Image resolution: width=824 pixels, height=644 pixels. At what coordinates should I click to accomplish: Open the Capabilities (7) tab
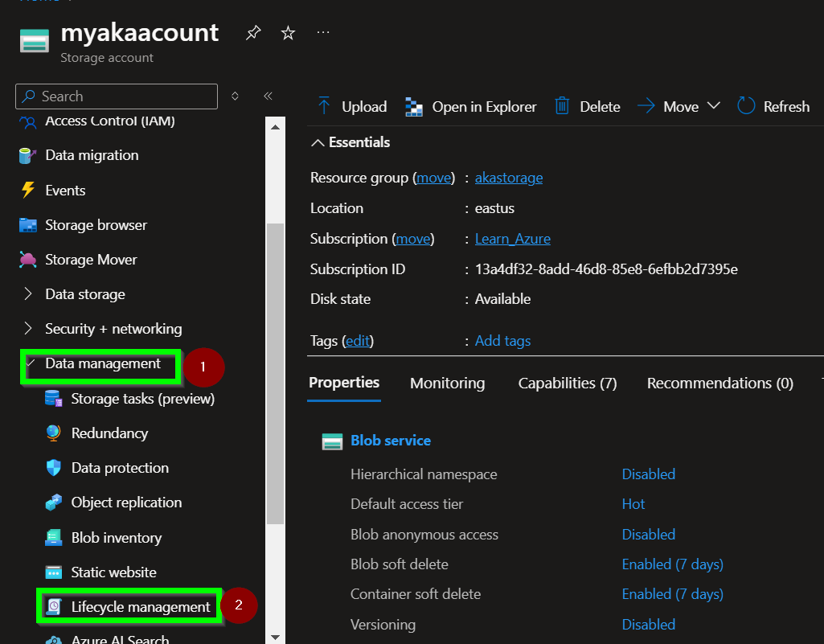567,384
